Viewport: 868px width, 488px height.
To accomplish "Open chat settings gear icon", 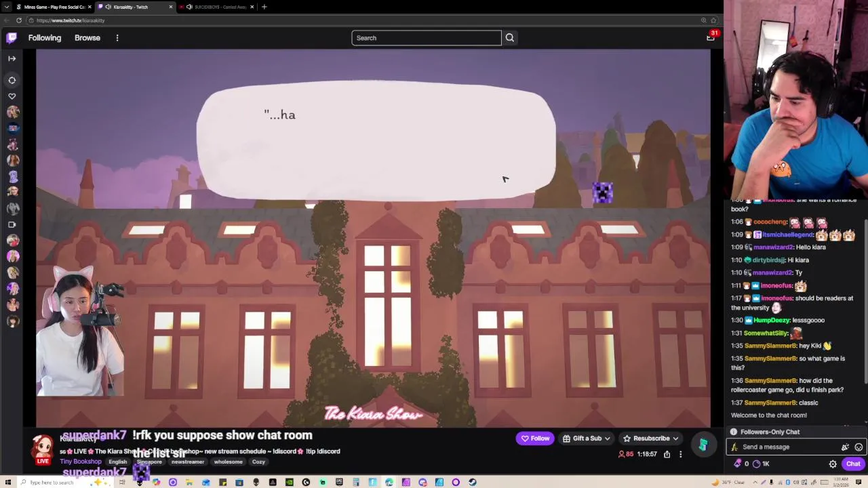I will point(833,464).
